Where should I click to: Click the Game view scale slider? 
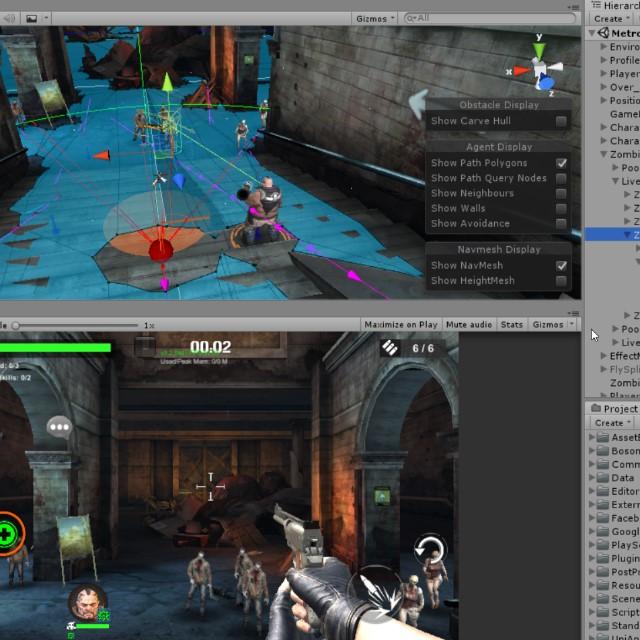point(76,325)
